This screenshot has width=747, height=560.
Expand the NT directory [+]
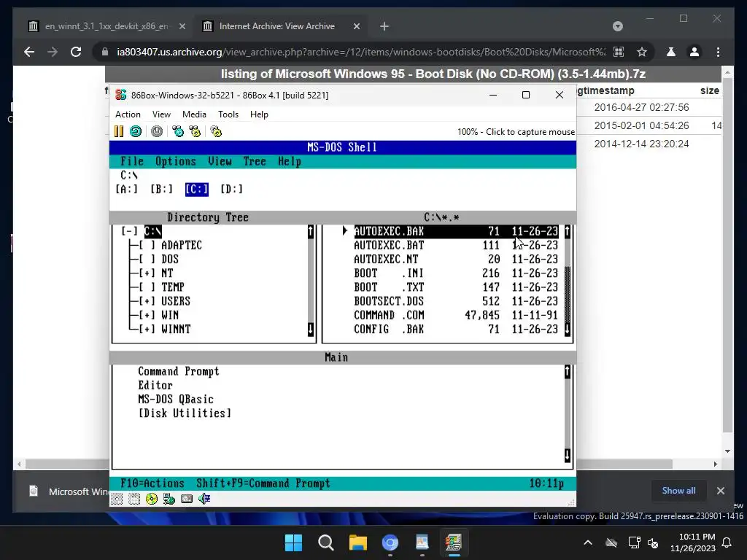tap(147, 273)
